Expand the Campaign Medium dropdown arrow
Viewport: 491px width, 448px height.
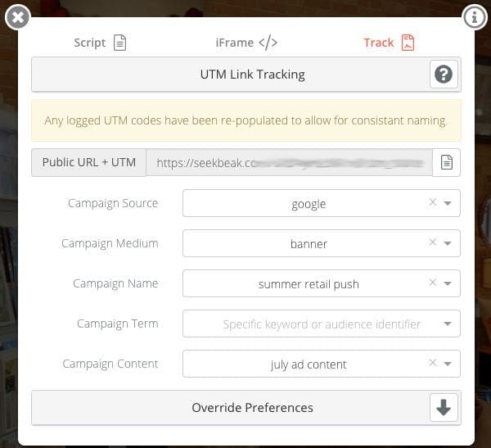448,243
